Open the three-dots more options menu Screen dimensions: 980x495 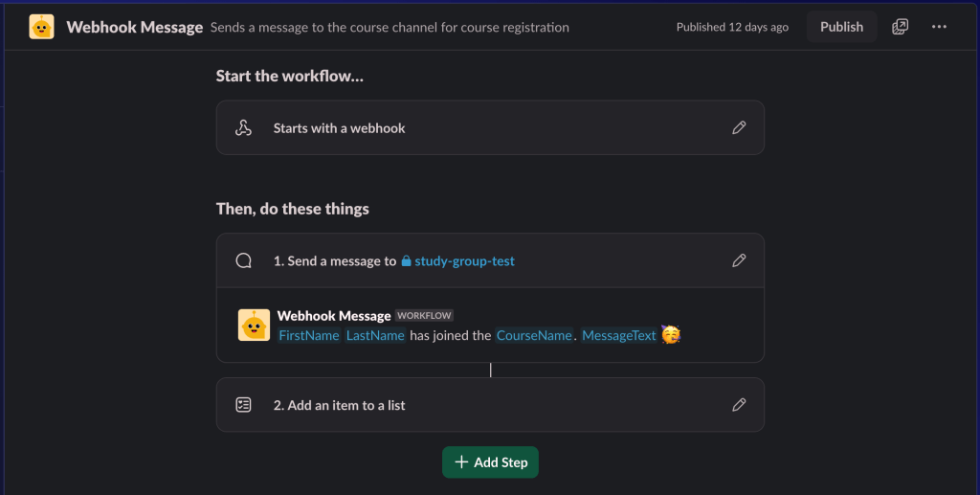(939, 27)
